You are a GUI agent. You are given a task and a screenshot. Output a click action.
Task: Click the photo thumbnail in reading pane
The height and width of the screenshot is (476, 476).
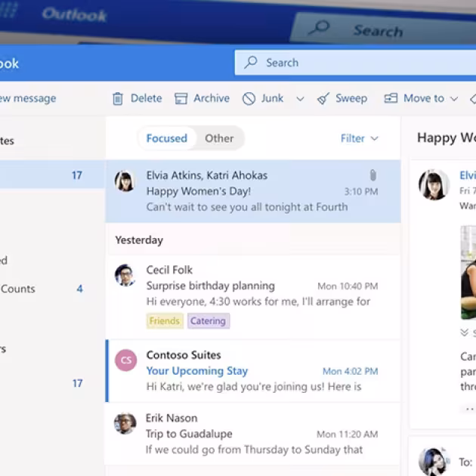[468, 272]
